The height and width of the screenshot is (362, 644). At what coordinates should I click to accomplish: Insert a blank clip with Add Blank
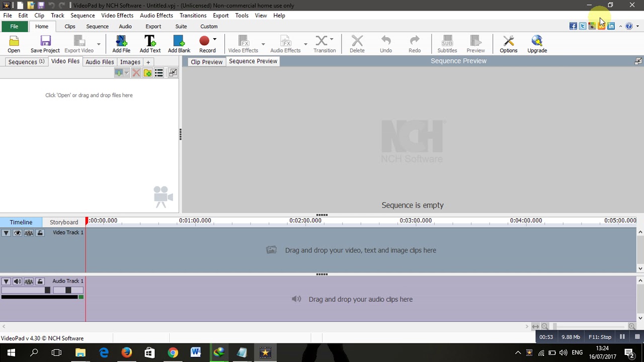[x=179, y=44]
